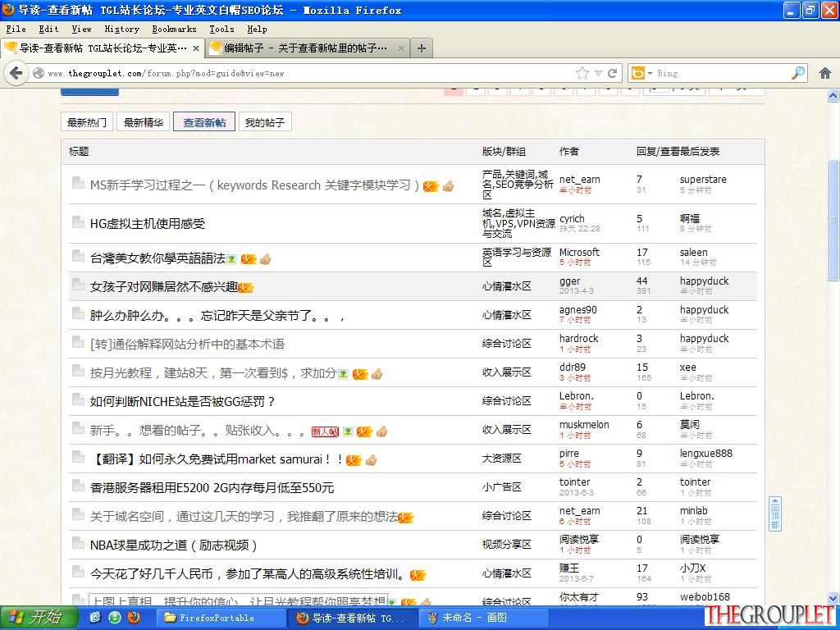Click image attachment icon on 按月光教程 thread

point(343,374)
